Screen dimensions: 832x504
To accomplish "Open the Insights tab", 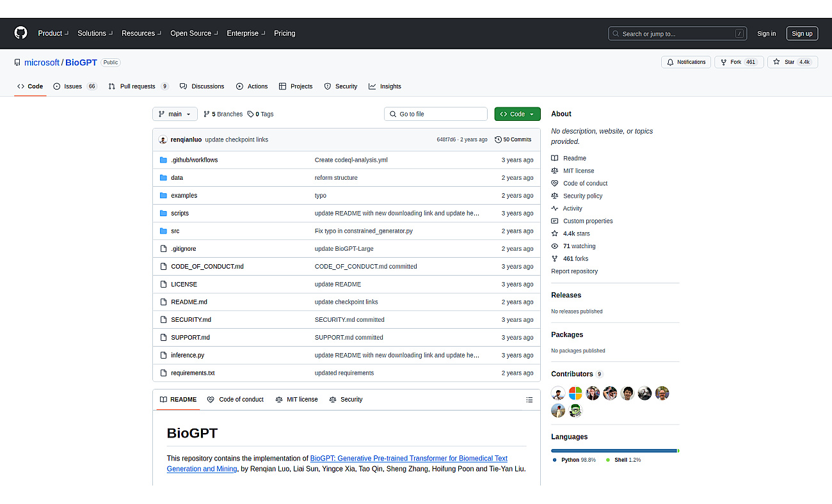I will (x=385, y=86).
